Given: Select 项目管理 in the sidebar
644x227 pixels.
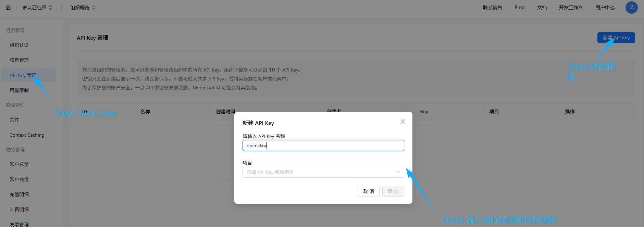Looking at the screenshot, I should click(x=19, y=60).
